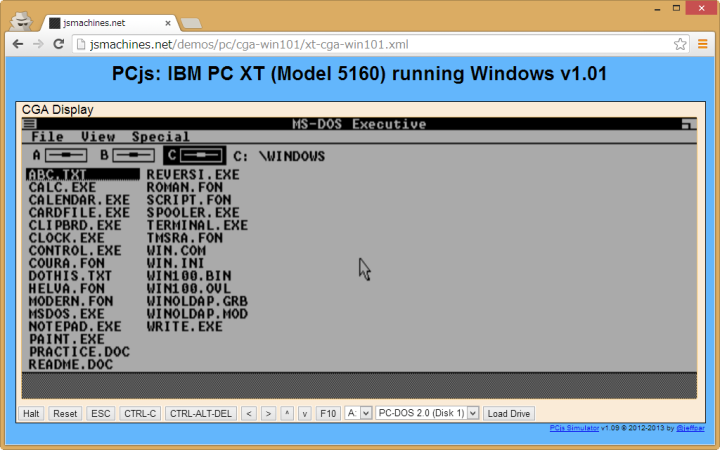This screenshot has height=450, width=720.
Task: Select file PAINT.EXE
Action: point(67,339)
